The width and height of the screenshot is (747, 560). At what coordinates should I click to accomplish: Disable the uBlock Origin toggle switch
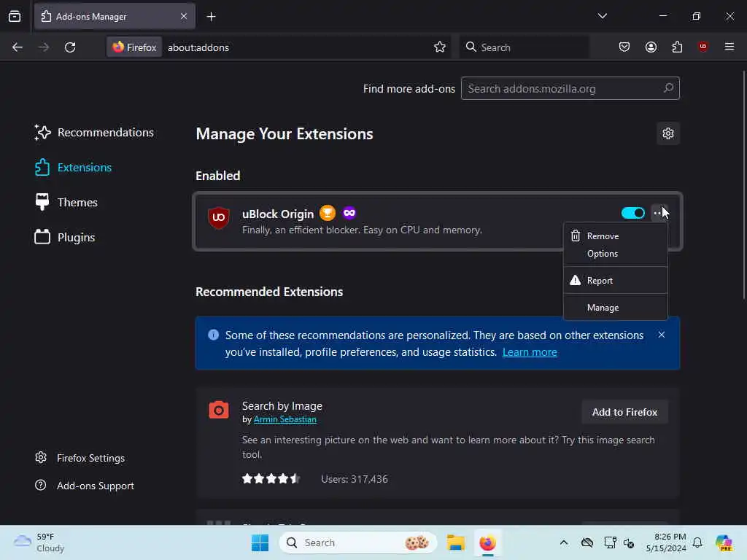[x=632, y=213]
